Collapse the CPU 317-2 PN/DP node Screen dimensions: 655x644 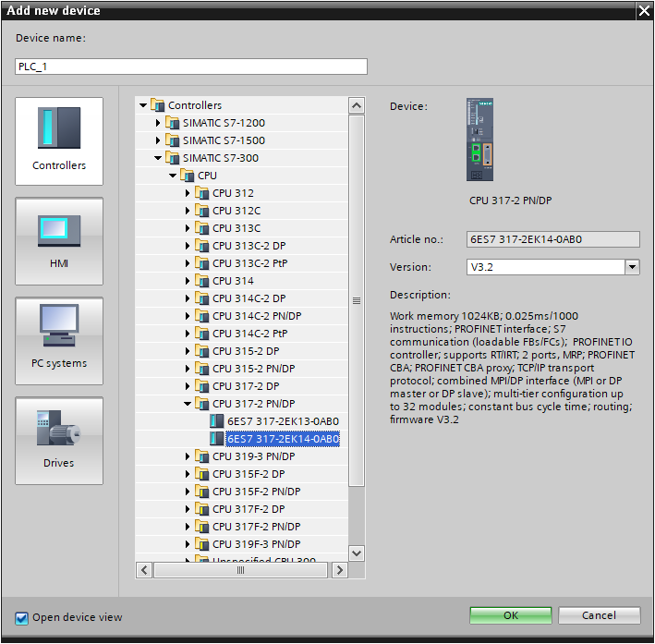pos(188,404)
